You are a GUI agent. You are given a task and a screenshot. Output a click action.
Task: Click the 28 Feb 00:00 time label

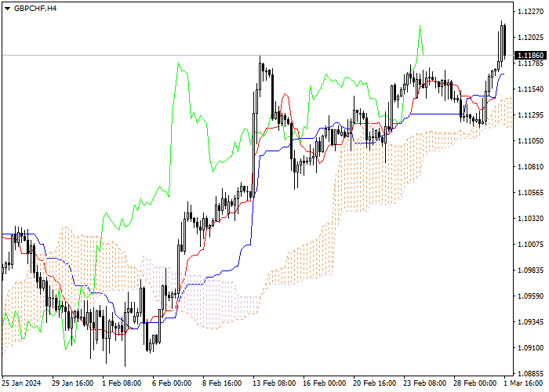[x=476, y=383]
